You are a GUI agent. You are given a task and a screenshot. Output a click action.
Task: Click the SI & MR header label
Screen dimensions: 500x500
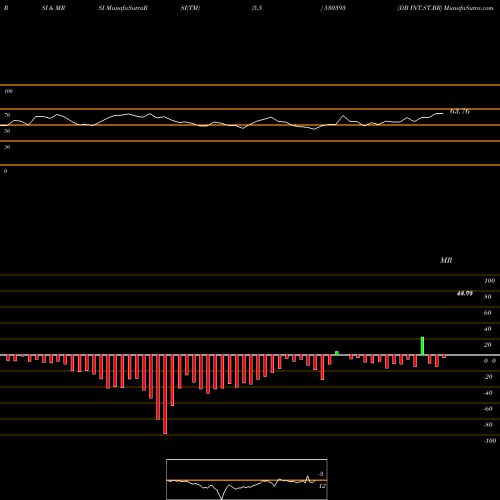point(53,8)
